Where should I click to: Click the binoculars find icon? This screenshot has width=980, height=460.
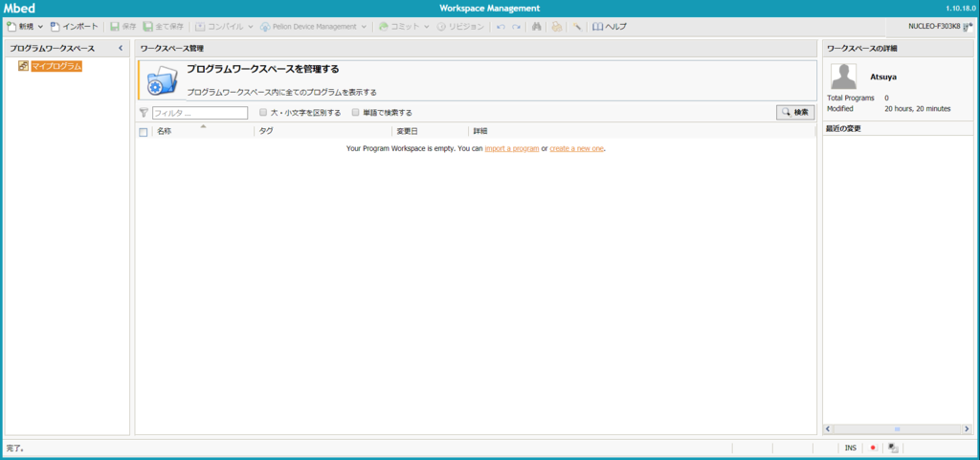pyautogui.click(x=536, y=27)
